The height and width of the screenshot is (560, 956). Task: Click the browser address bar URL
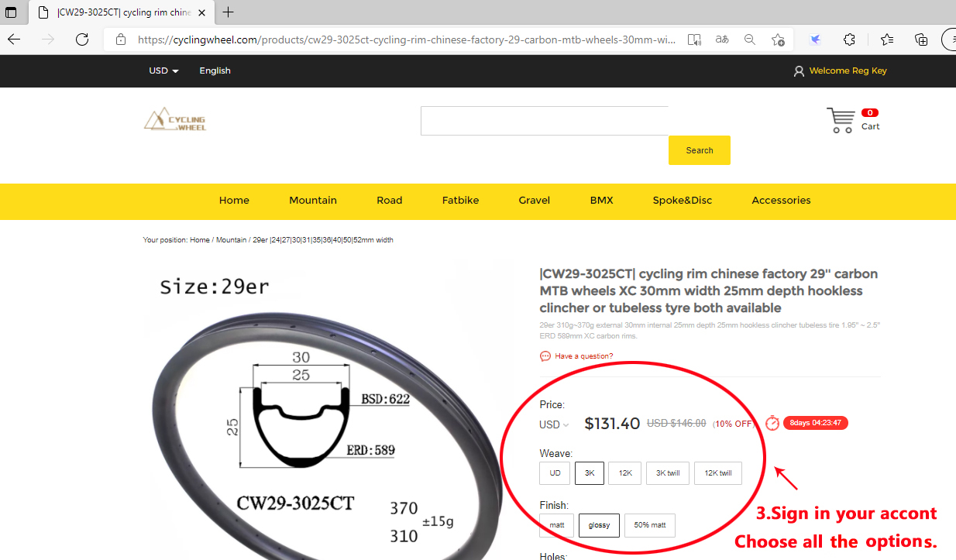[x=407, y=40]
